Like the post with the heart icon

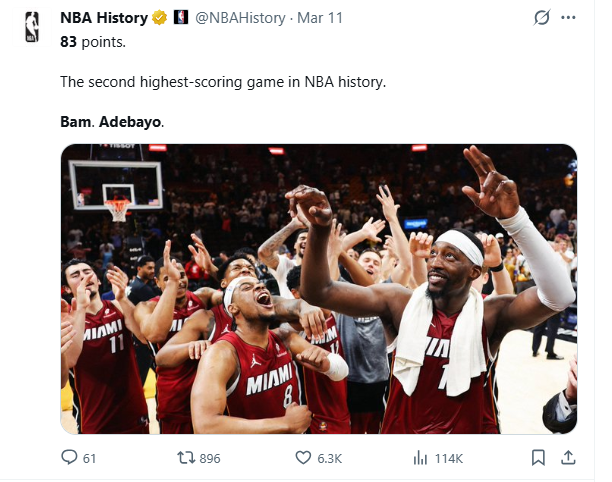(x=304, y=458)
